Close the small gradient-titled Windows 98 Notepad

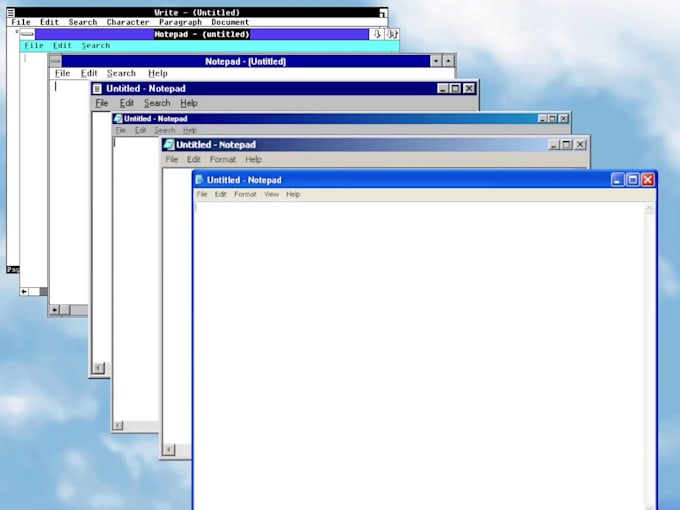[563, 119]
